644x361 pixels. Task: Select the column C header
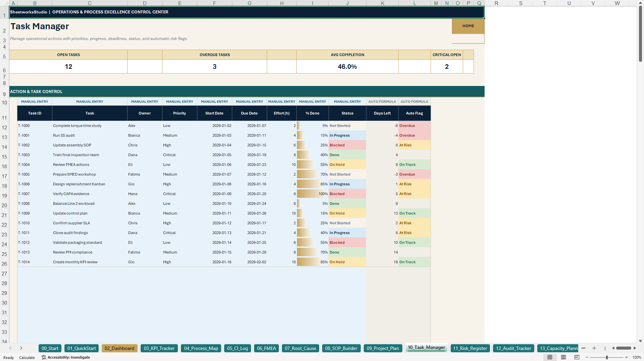(x=90, y=3)
